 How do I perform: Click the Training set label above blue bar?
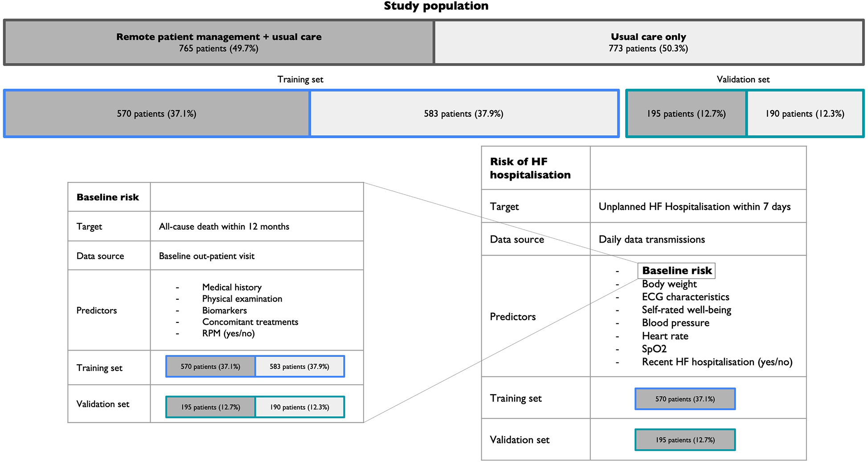point(300,79)
